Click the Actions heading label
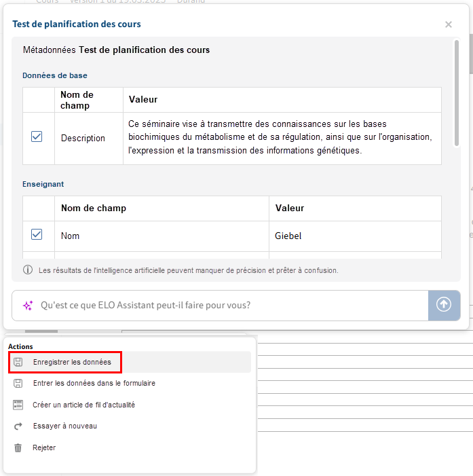This screenshot has width=473, height=476. click(20, 346)
